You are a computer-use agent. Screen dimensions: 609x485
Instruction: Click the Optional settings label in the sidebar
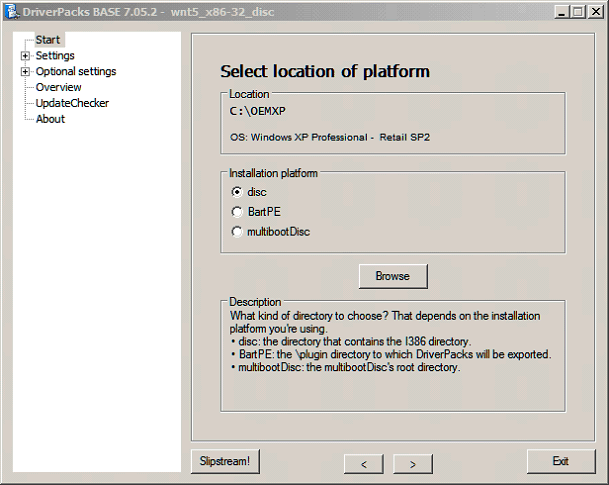coord(75,72)
